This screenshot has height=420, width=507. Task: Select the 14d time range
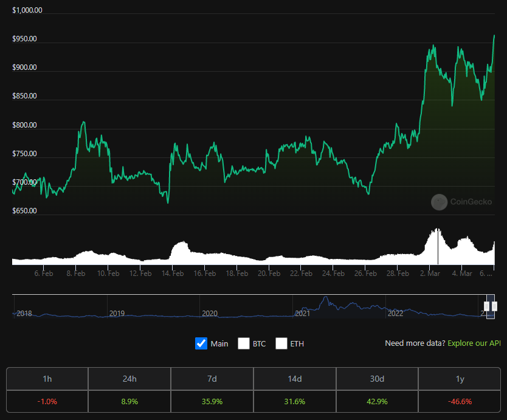click(x=295, y=379)
